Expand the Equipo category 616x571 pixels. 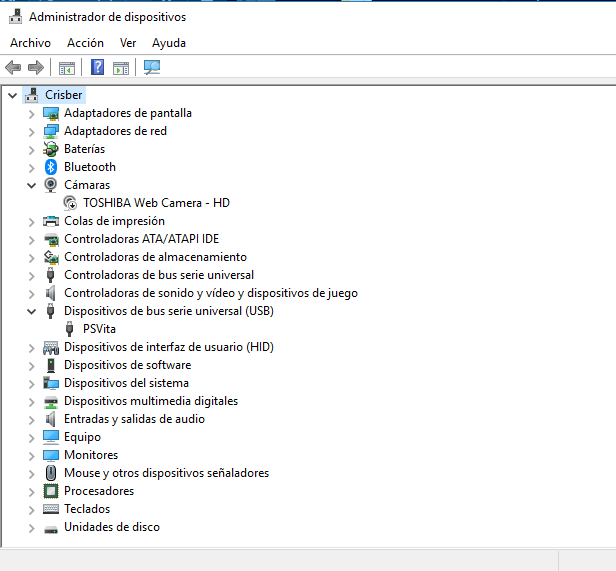(x=31, y=438)
